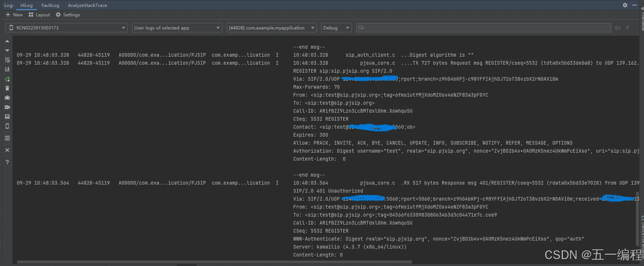Toggle match case (Cc) in search

(618, 28)
